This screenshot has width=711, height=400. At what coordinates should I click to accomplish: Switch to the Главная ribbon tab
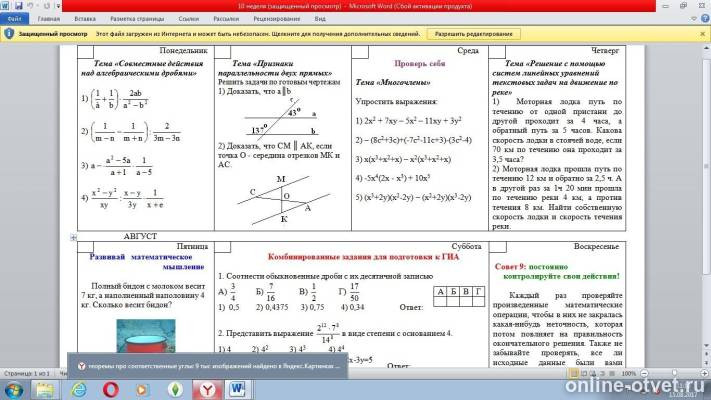[49, 19]
